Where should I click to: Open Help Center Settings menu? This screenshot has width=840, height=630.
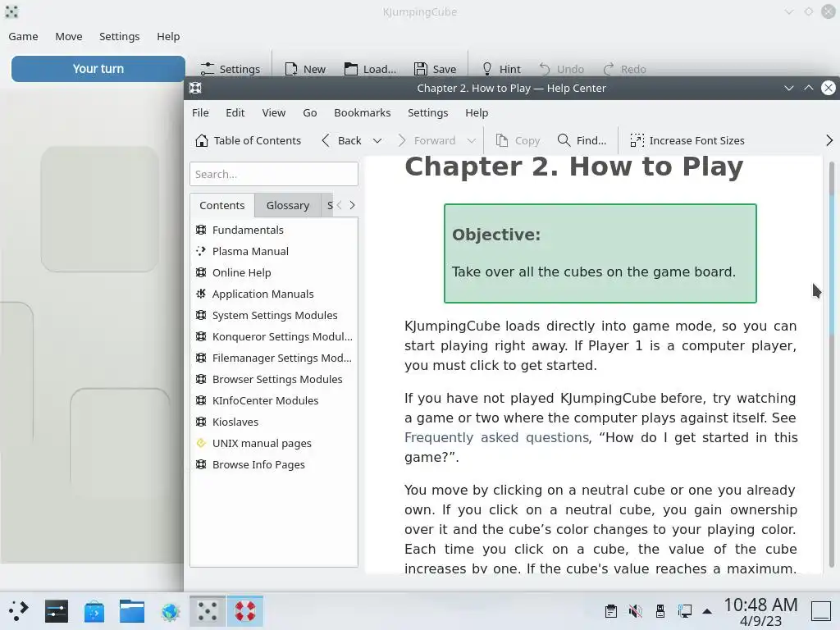point(427,112)
